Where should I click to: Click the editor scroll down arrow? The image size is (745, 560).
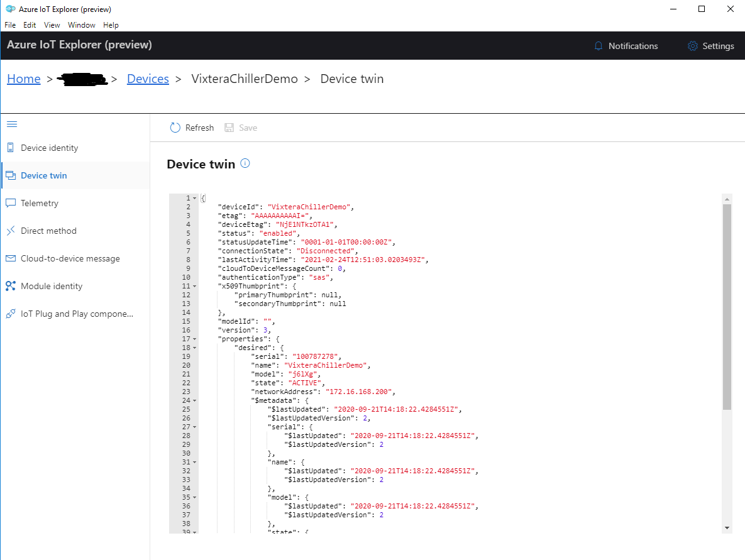727,528
